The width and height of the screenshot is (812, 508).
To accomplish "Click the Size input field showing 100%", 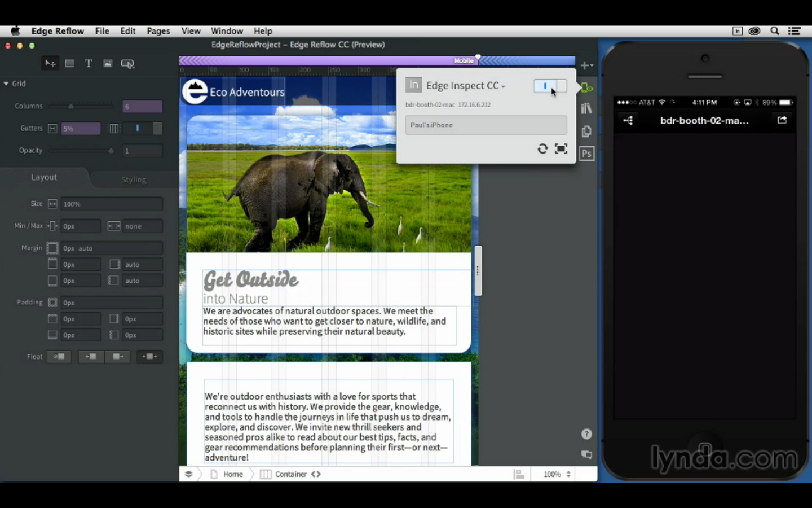I will [x=112, y=204].
